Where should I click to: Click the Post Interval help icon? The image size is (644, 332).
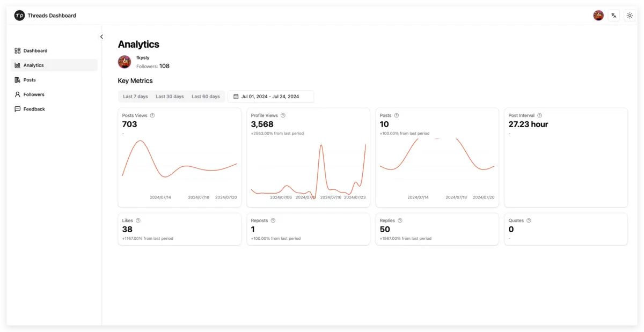coord(539,115)
